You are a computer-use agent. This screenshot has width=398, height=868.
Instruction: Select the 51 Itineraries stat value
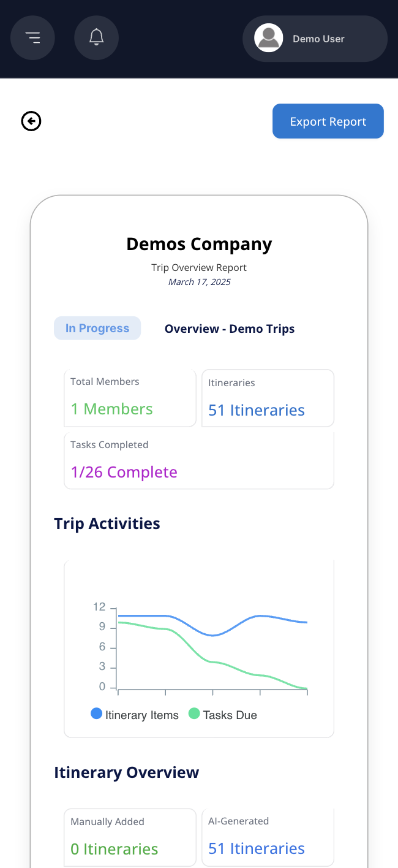[x=257, y=410]
